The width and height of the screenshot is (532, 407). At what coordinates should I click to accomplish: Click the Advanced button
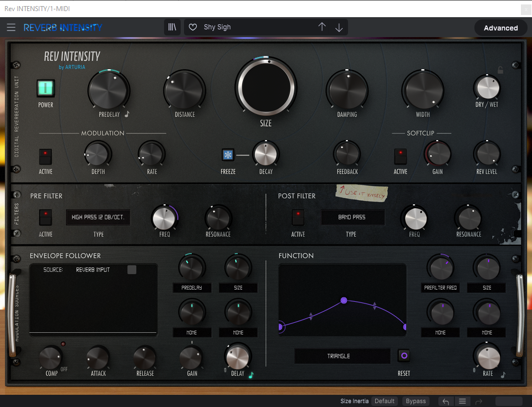point(500,28)
